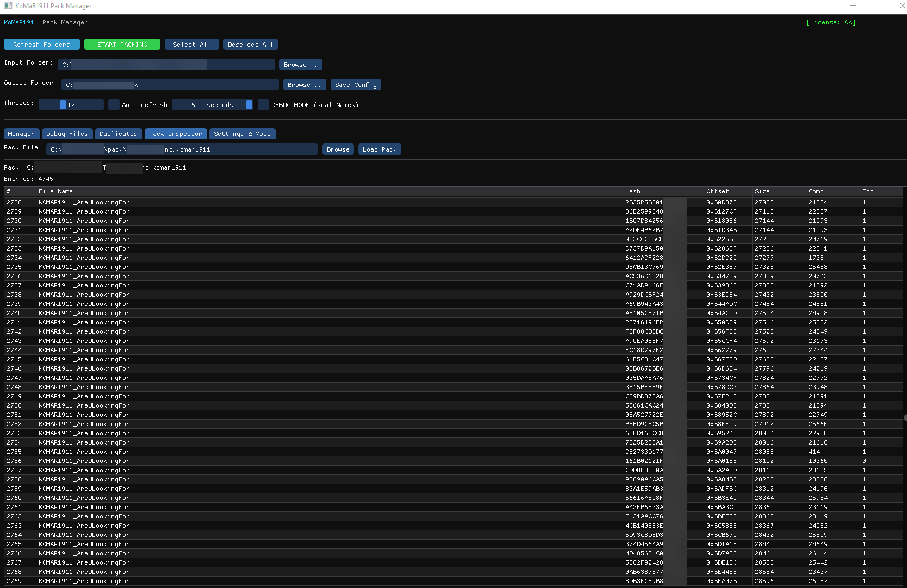Enable the Auto-refresh checkbox
This screenshot has width=907, height=588.
114,105
